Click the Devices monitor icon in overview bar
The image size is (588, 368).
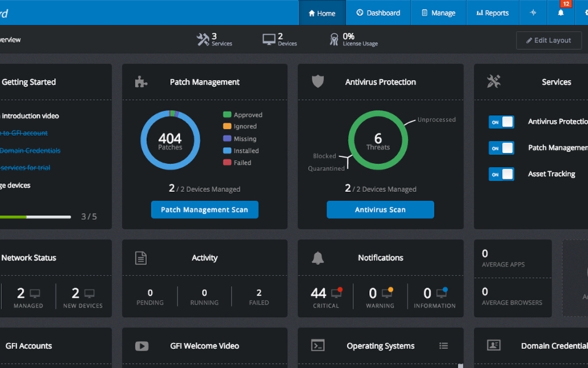click(x=269, y=39)
